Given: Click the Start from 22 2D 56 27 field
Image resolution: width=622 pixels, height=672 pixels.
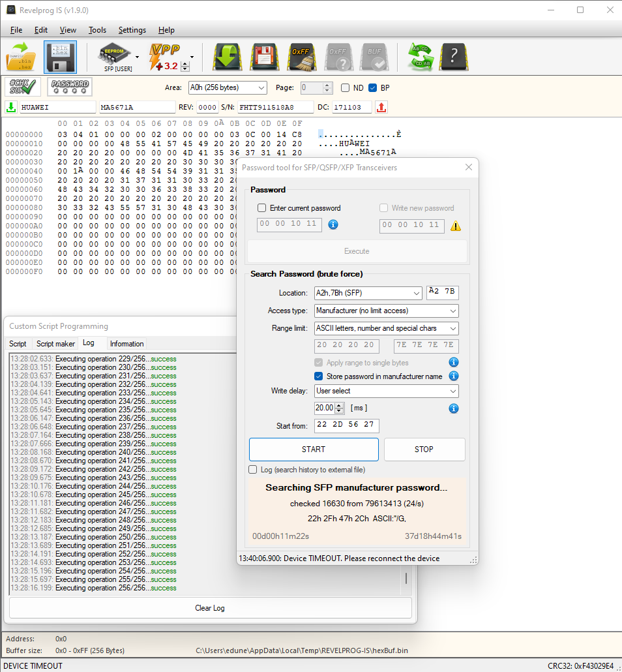Looking at the screenshot, I should (x=347, y=425).
